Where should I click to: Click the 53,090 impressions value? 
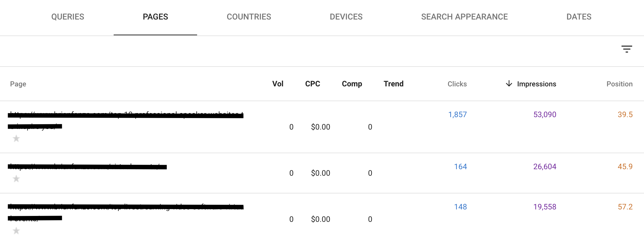coord(544,114)
